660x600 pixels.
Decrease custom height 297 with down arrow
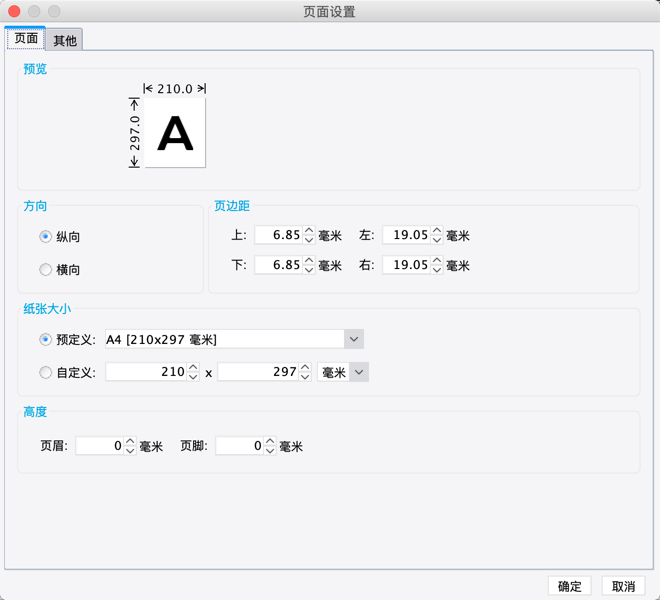[x=305, y=377]
